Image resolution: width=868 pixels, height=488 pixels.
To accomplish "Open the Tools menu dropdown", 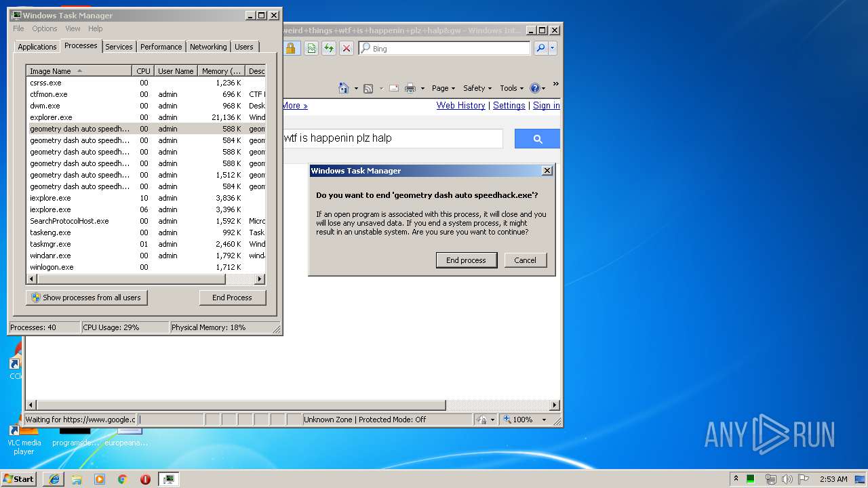I will (512, 88).
